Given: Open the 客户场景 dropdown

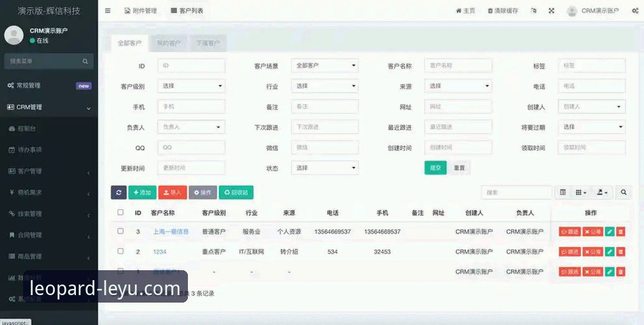Looking at the screenshot, I should (324, 65).
